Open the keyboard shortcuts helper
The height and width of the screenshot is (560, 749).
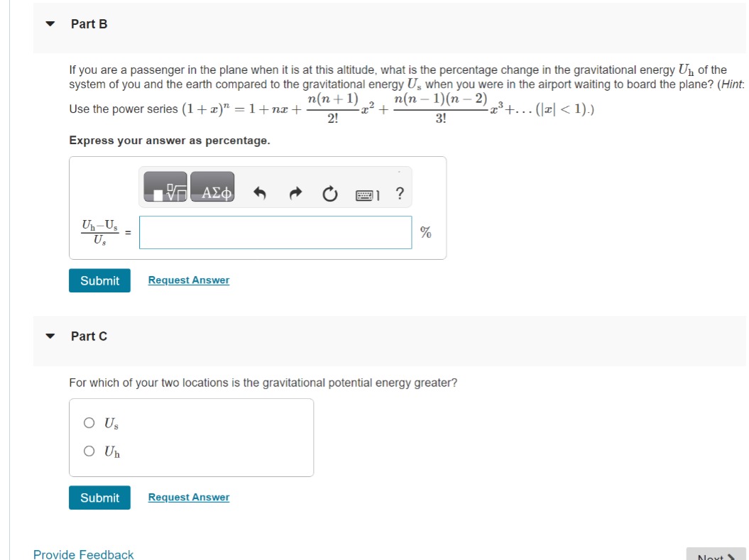coord(366,192)
